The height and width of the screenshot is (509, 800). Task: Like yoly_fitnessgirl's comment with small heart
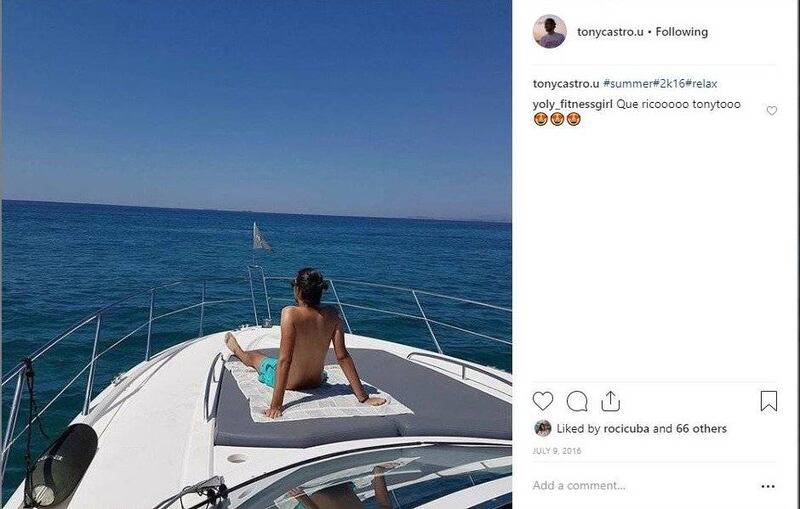pos(771,111)
